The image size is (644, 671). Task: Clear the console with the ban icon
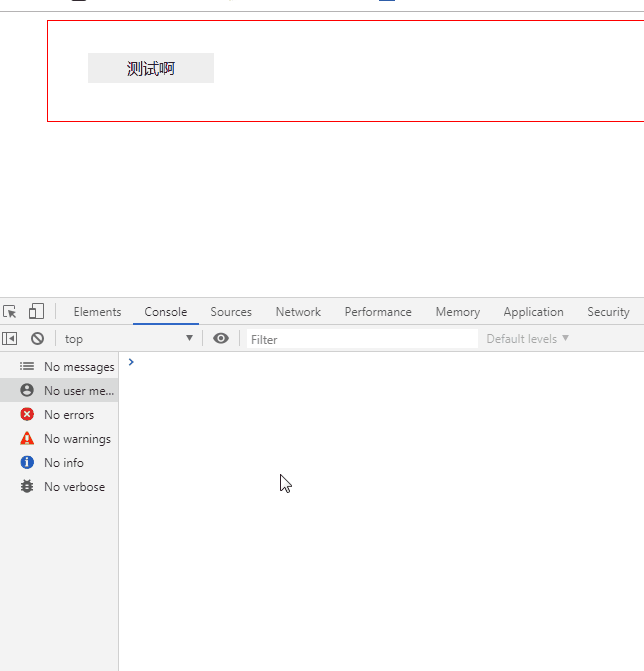tap(37, 338)
